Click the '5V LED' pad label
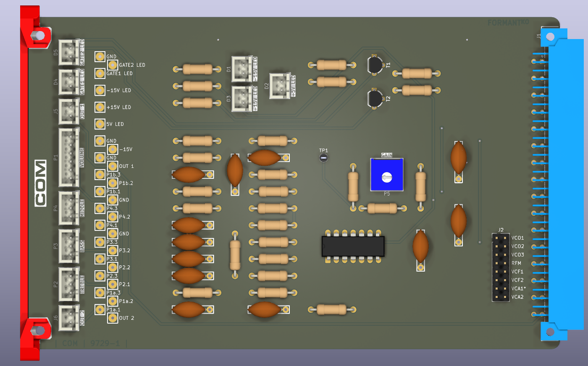The height and width of the screenshot is (366, 588). [x=115, y=124]
